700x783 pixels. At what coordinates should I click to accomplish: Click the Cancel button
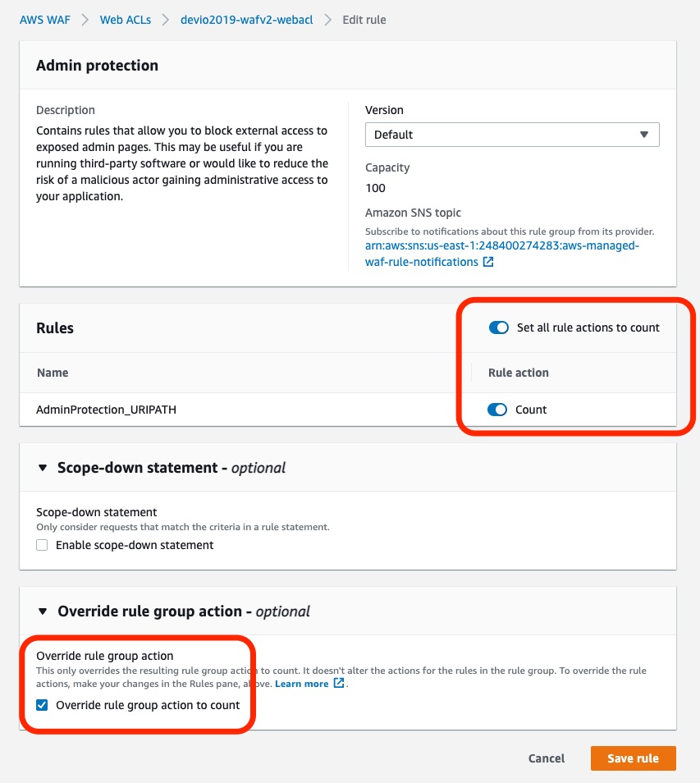click(x=546, y=758)
